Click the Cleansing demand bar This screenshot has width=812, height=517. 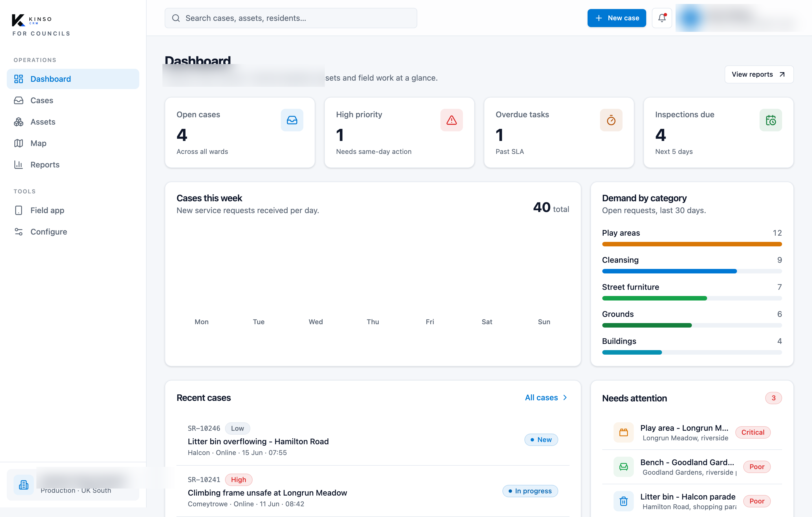click(692, 271)
